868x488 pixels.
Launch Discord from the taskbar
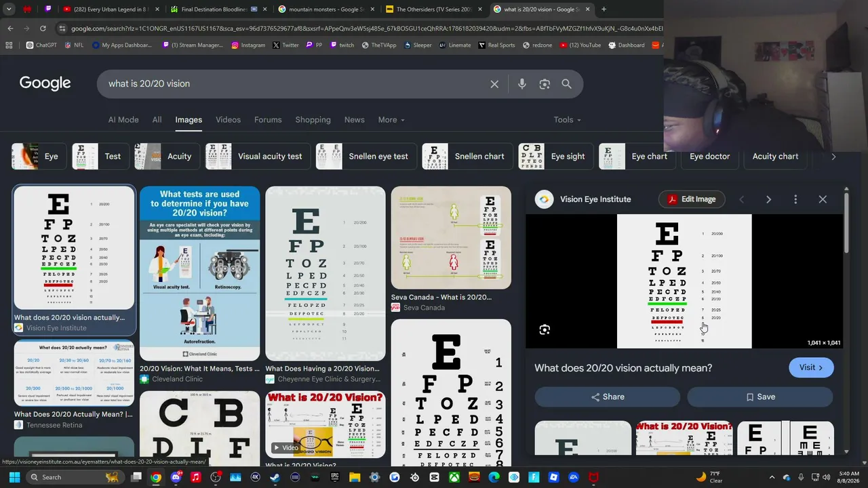[176, 477]
